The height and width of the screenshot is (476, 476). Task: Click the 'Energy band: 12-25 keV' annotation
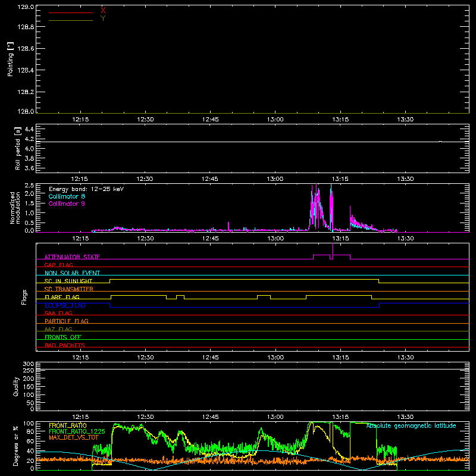pyautogui.click(x=86, y=189)
